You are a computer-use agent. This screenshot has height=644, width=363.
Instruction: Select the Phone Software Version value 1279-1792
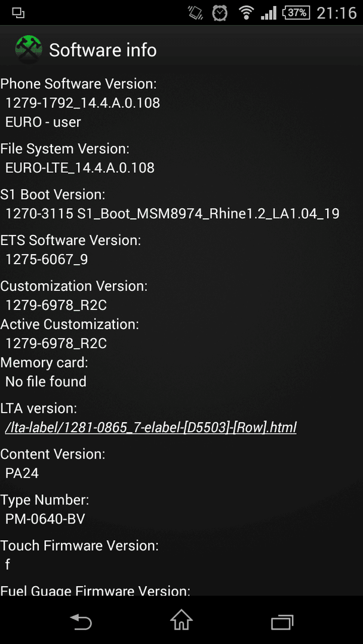coord(82,103)
